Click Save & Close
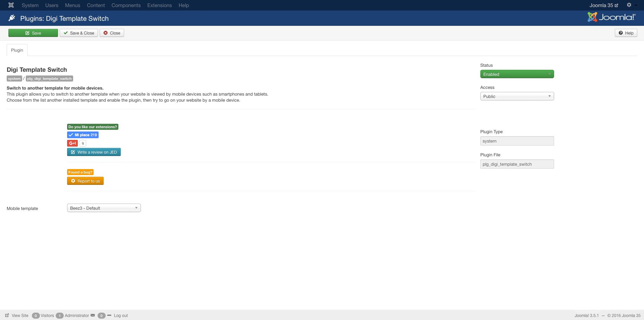 coord(79,33)
